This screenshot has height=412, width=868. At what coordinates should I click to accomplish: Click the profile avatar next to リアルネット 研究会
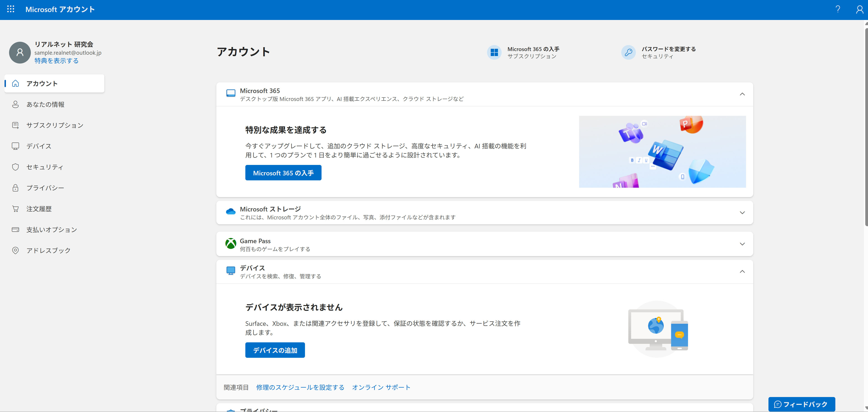(20, 53)
